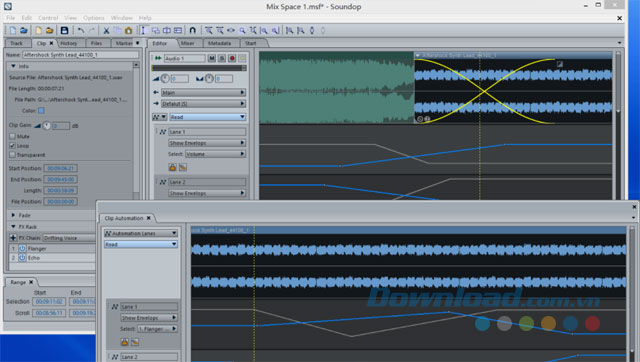640x362 pixels.
Task: Mute track Audio 1 with M button
Action: [211, 58]
